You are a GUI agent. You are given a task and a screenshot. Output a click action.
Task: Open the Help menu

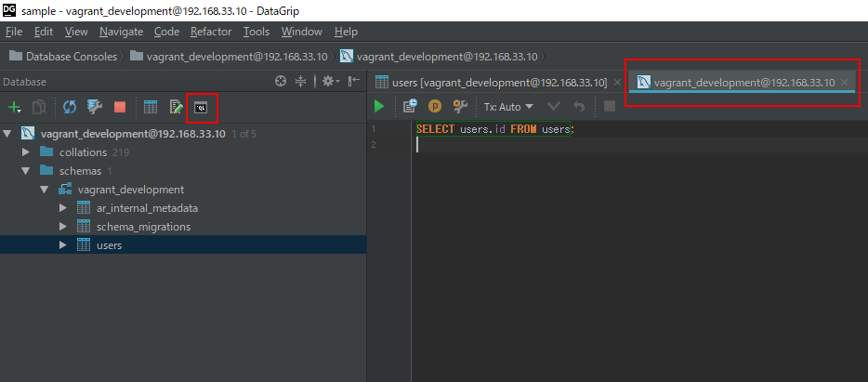pyautogui.click(x=346, y=32)
